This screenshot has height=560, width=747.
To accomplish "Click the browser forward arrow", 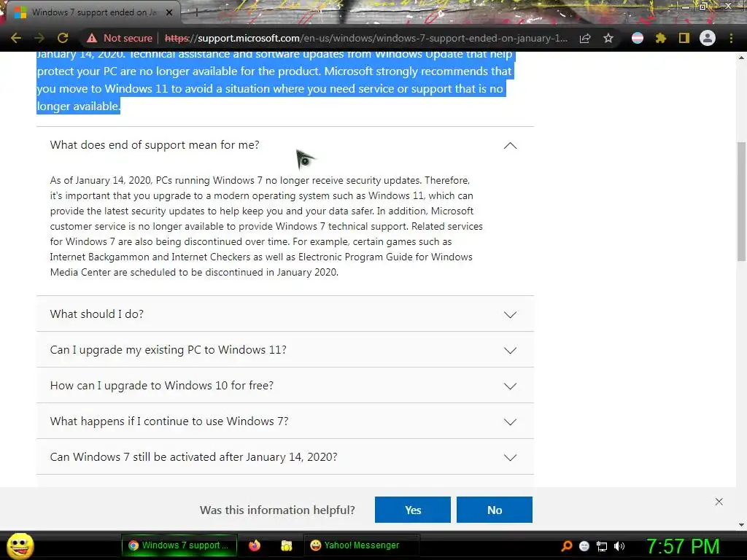I will tap(39, 38).
